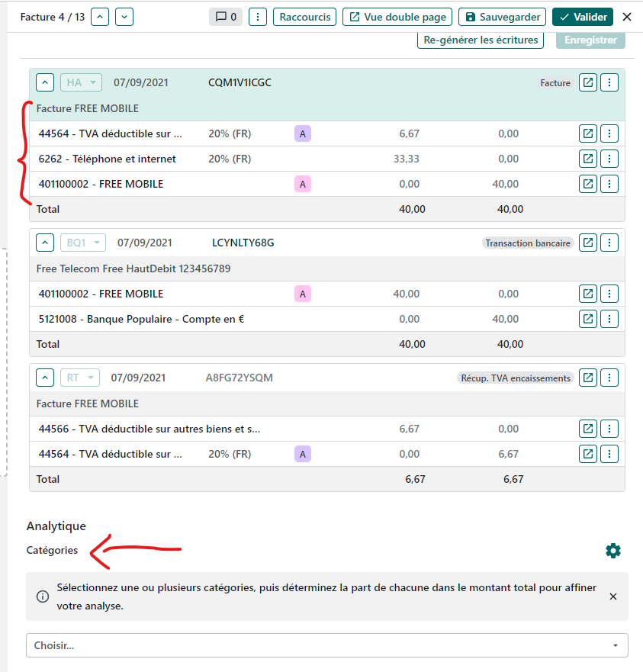Screen dimensions: 643x672
Task: Open Analytique categories settings gear
Action: [x=612, y=551]
